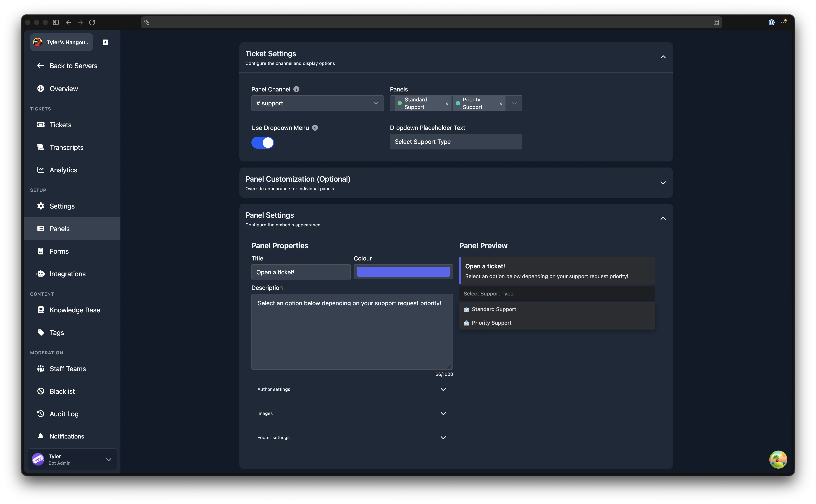Expand Author settings
This screenshot has width=816, height=504.
coord(352,389)
